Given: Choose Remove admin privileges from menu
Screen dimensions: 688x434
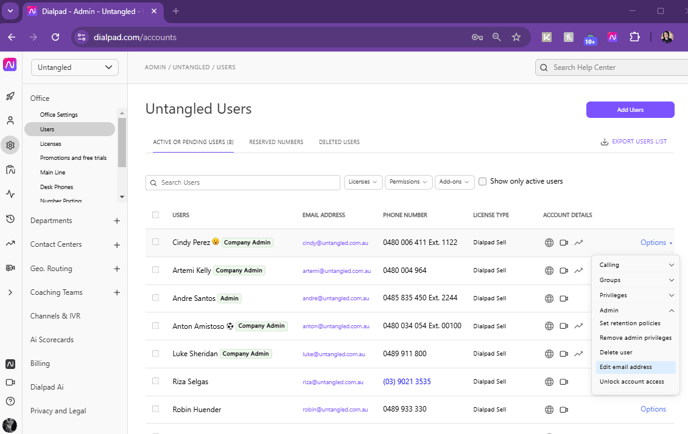Looking at the screenshot, I should click(636, 338).
